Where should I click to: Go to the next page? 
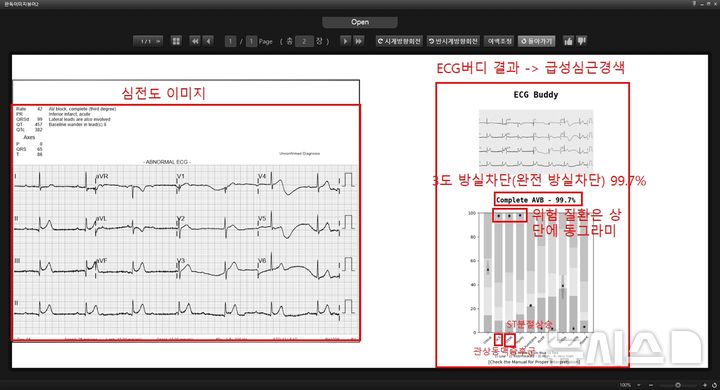pos(345,41)
